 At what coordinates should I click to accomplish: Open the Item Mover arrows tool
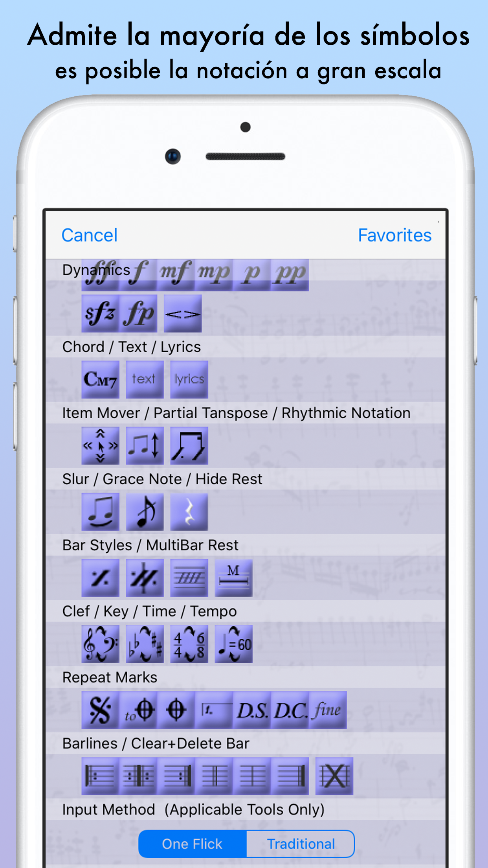pyautogui.click(x=100, y=445)
